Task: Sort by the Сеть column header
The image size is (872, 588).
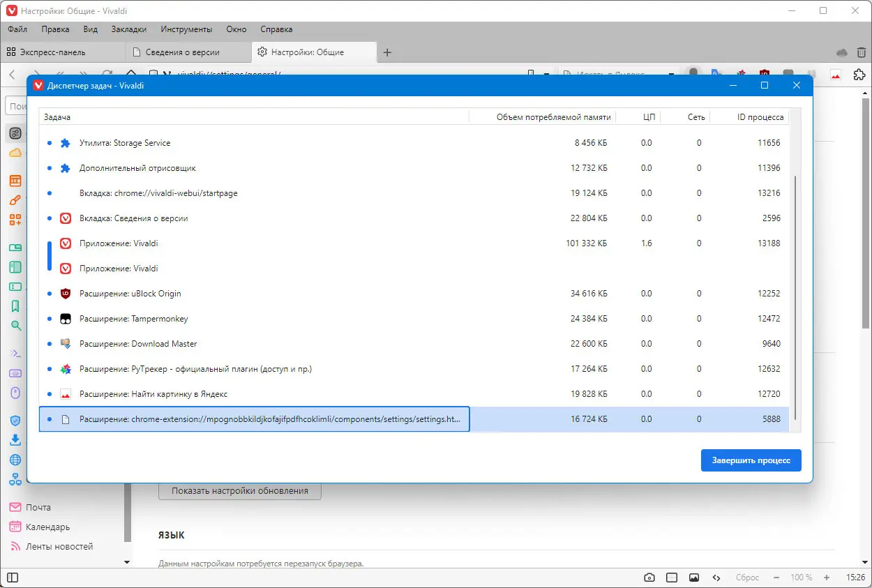Action: pyautogui.click(x=684, y=117)
